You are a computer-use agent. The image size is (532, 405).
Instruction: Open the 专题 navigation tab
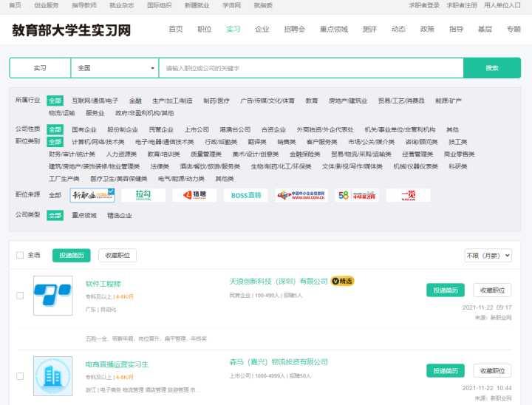(x=514, y=30)
